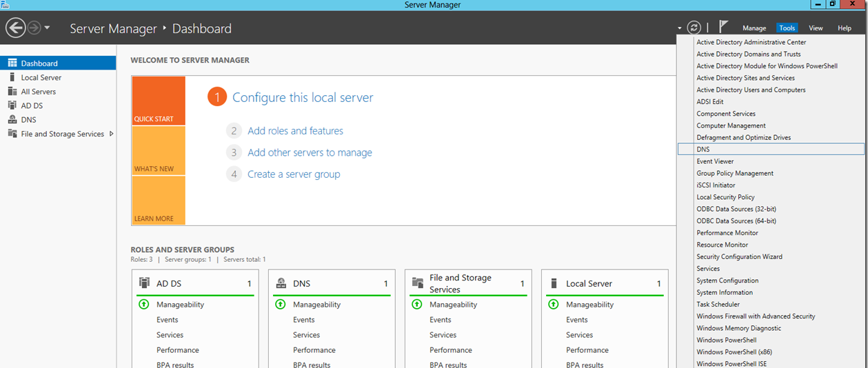This screenshot has width=868, height=368.
Task: Open Services in the DNS tile
Action: click(x=306, y=335)
